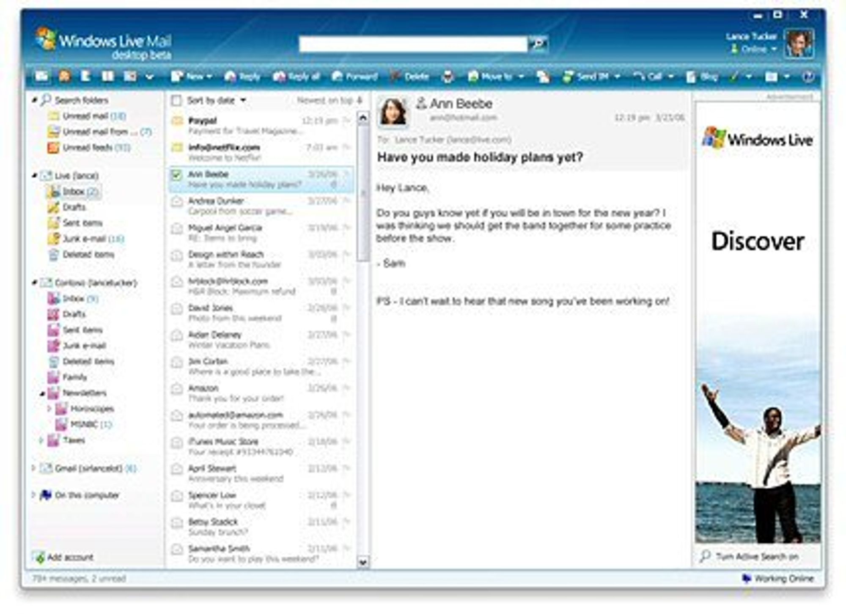Image resolution: width=846 pixels, height=616 pixels.
Task: Forward the selected message
Action: coord(354,77)
